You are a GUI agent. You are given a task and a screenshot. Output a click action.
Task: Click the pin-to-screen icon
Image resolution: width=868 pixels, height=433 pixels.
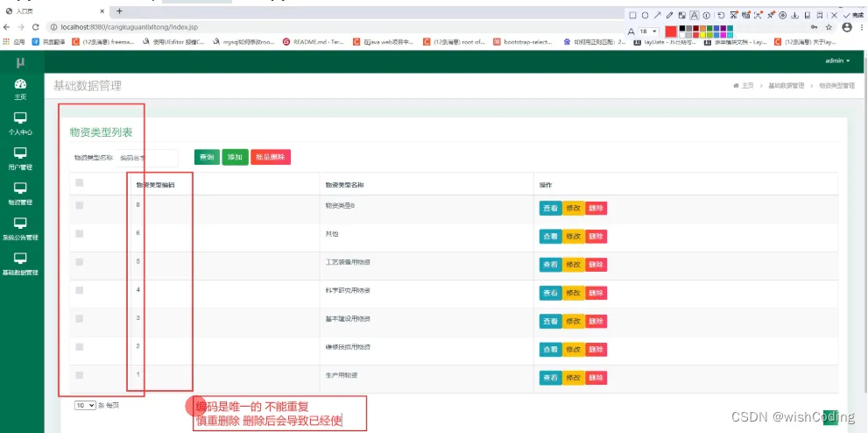(x=771, y=16)
